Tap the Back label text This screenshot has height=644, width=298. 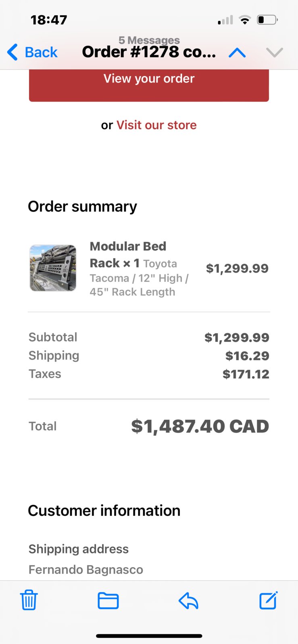[41, 52]
